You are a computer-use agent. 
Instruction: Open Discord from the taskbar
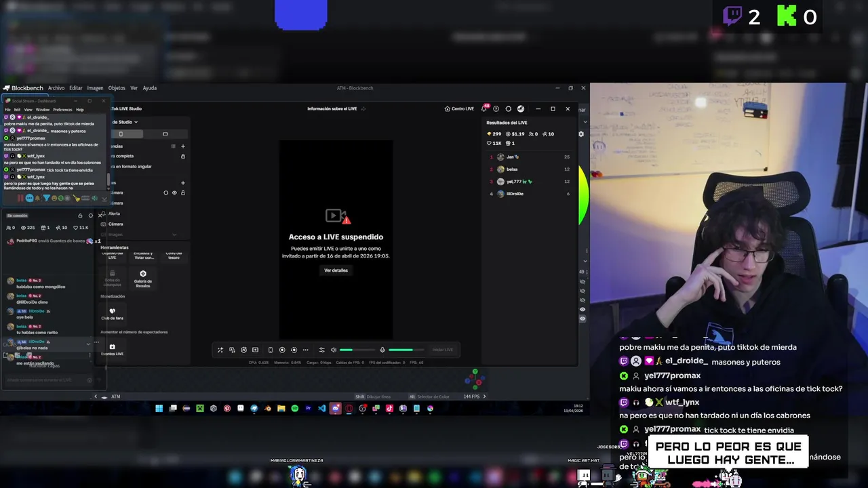pyautogui.click(x=335, y=408)
